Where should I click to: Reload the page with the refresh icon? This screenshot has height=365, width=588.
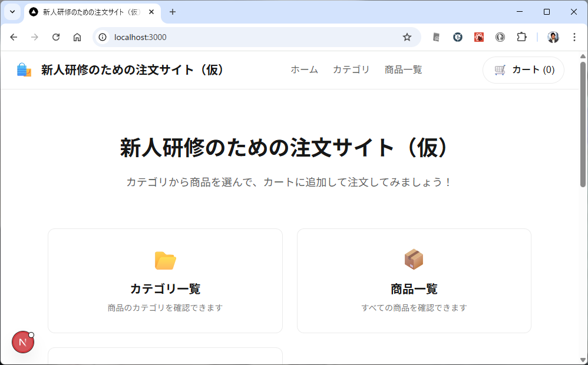(x=56, y=37)
